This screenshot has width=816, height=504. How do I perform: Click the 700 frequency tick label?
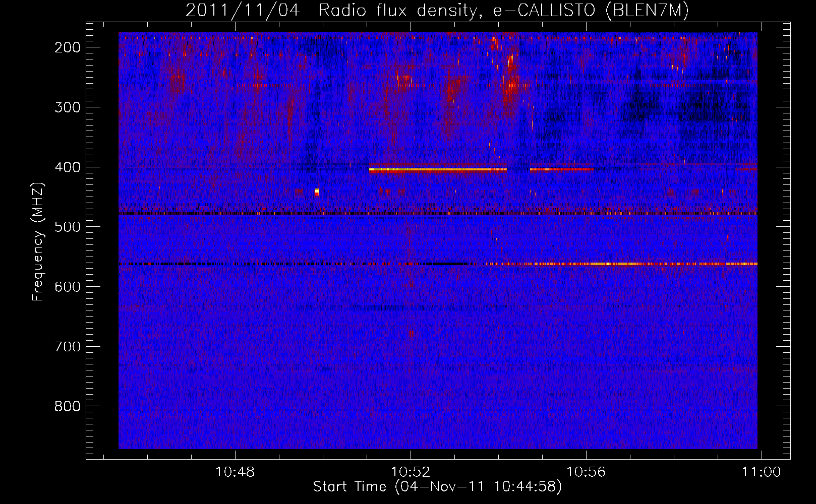click(x=67, y=347)
